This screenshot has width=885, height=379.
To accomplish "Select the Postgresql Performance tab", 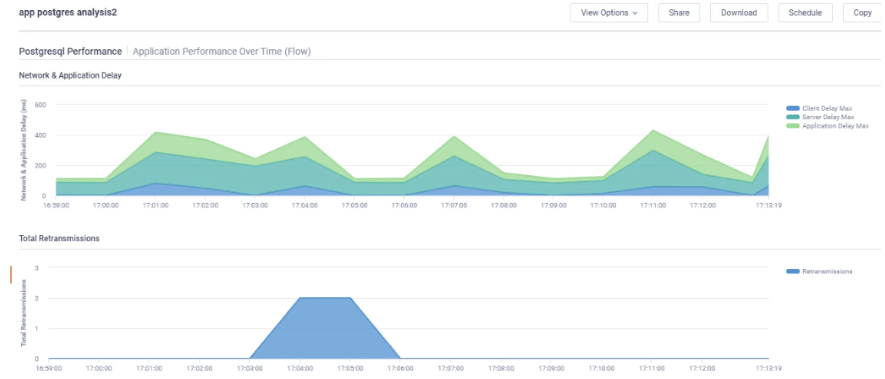I will point(70,51).
